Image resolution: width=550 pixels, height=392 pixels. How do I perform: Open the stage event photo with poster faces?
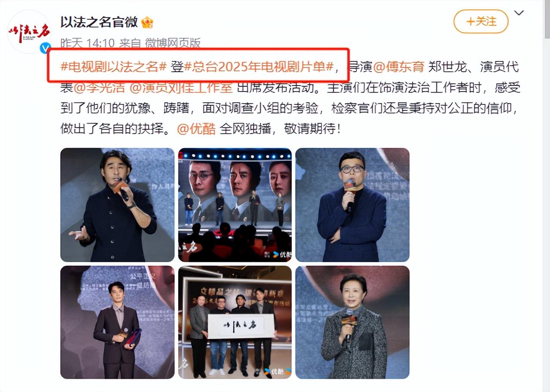point(235,205)
